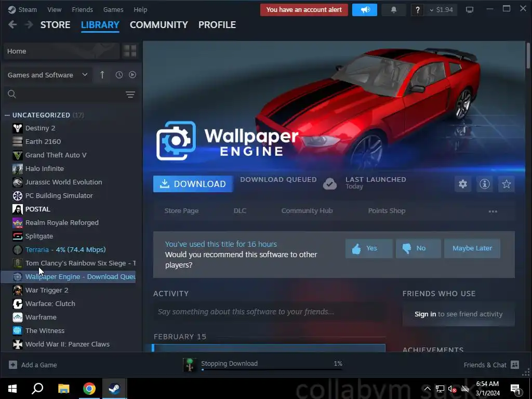Open the DLC link
Viewport: 532px width, 399px height.
240,211
